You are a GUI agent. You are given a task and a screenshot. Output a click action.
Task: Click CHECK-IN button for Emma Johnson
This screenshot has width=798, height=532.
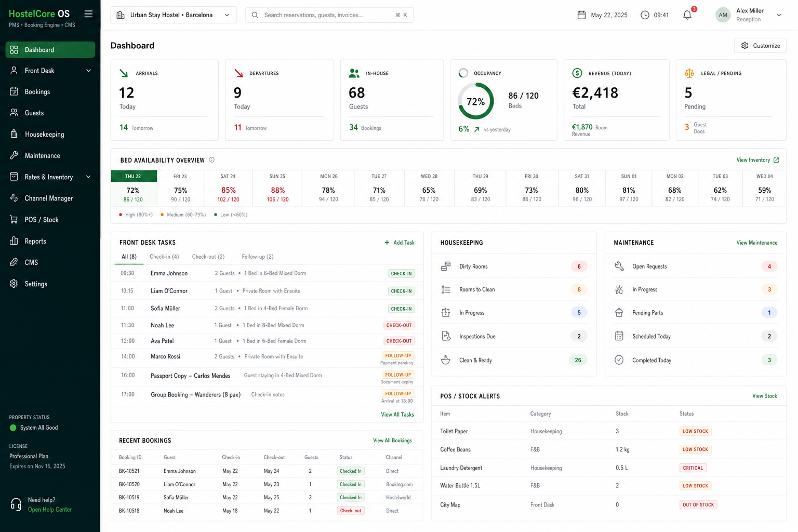(x=401, y=274)
